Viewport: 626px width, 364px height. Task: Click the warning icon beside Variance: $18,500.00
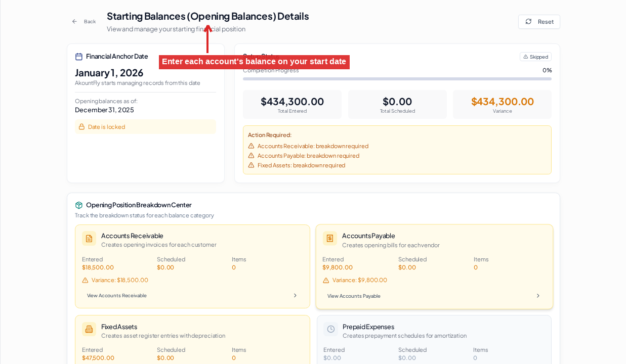85,280
